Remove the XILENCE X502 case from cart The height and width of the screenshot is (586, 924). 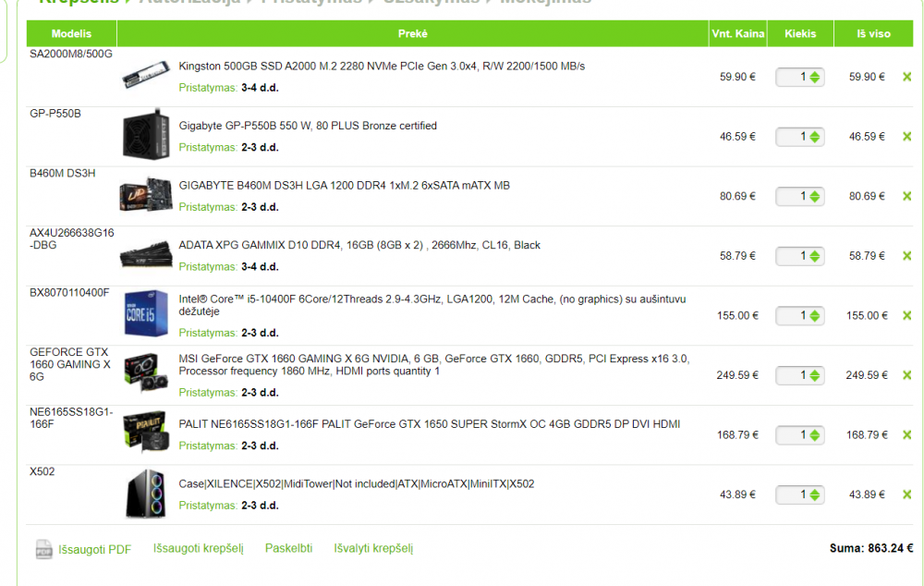pos(907,494)
